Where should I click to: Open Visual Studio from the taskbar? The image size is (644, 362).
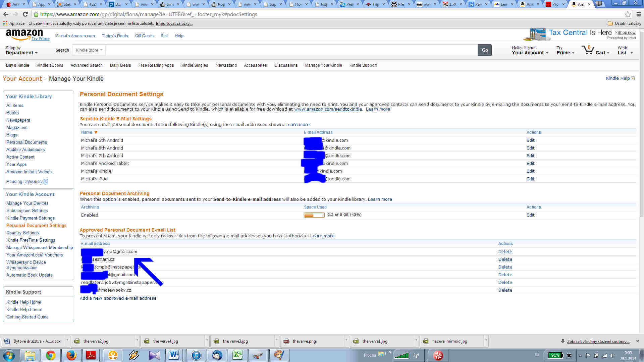(154, 355)
